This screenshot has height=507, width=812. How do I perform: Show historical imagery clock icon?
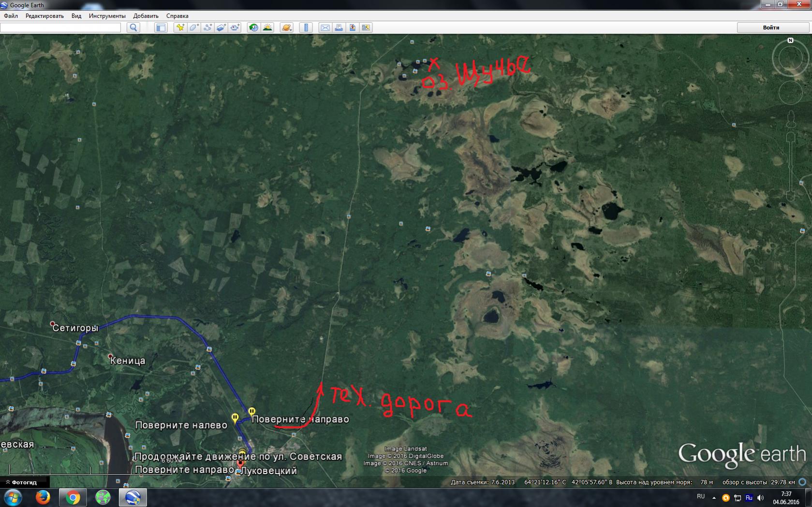coord(253,28)
